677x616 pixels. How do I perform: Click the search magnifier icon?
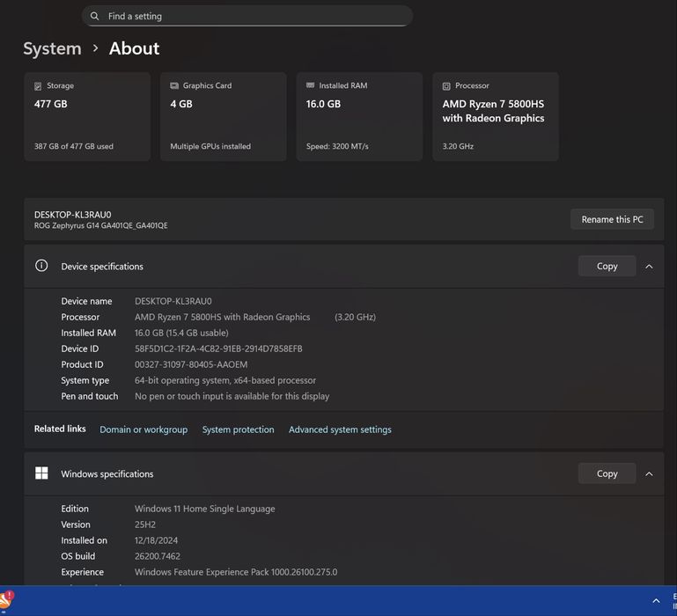(x=94, y=16)
